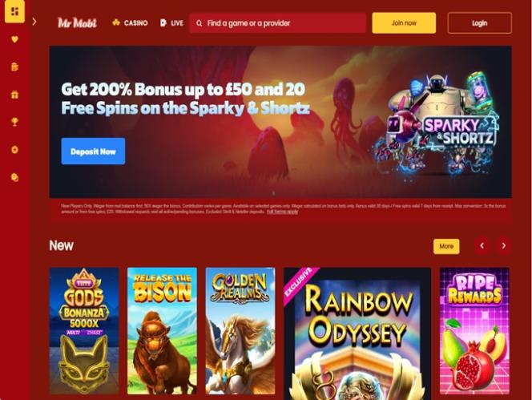Switch to the Casino tab
This screenshot has height=400, width=532.
pos(130,22)
